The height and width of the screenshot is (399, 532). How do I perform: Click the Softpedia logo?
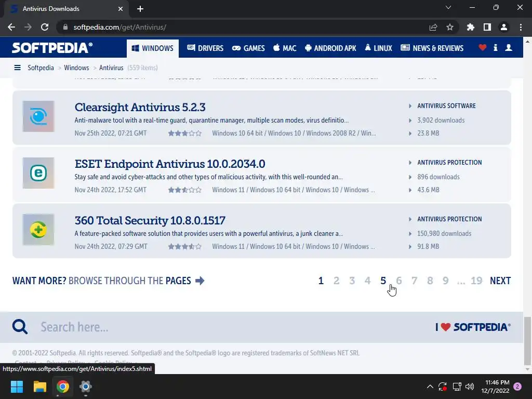tap(52, 48)
